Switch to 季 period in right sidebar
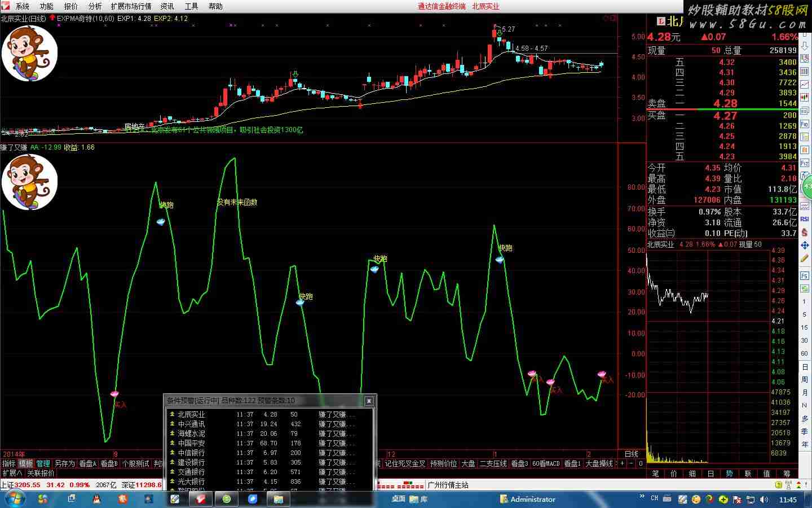 805,432
